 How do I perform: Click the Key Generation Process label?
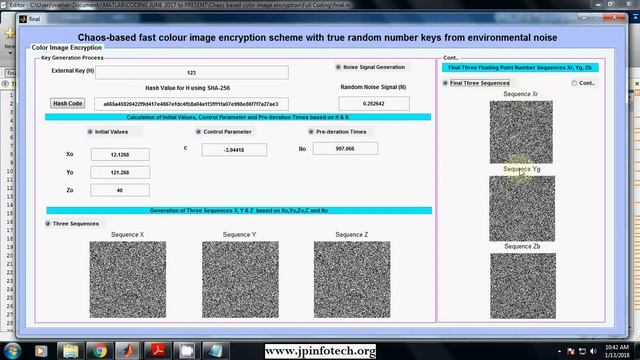(72, 58)
